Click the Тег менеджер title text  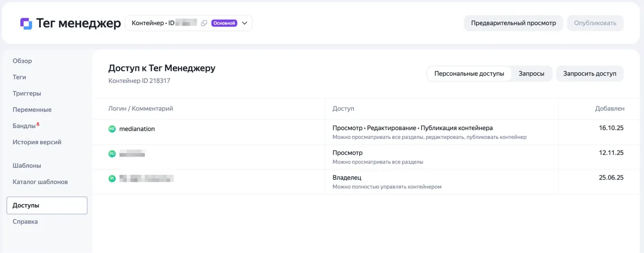pyautogui.click(x=78, y=24)
